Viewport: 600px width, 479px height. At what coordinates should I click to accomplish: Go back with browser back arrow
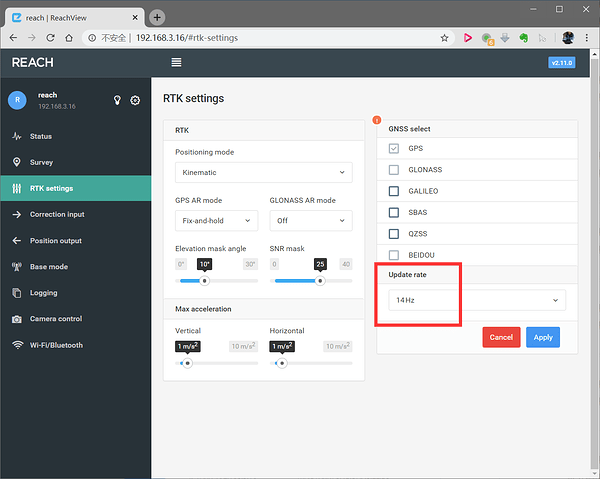coord(13,38)
